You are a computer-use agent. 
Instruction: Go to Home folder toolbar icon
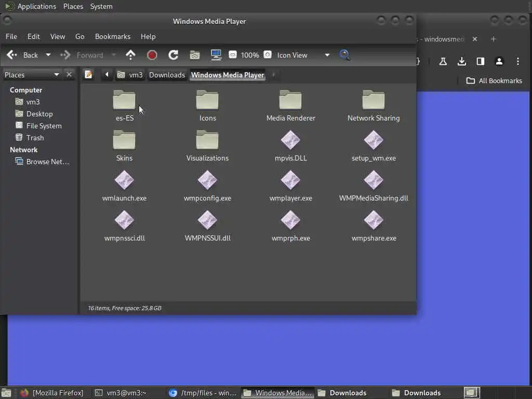click(195, 55)
